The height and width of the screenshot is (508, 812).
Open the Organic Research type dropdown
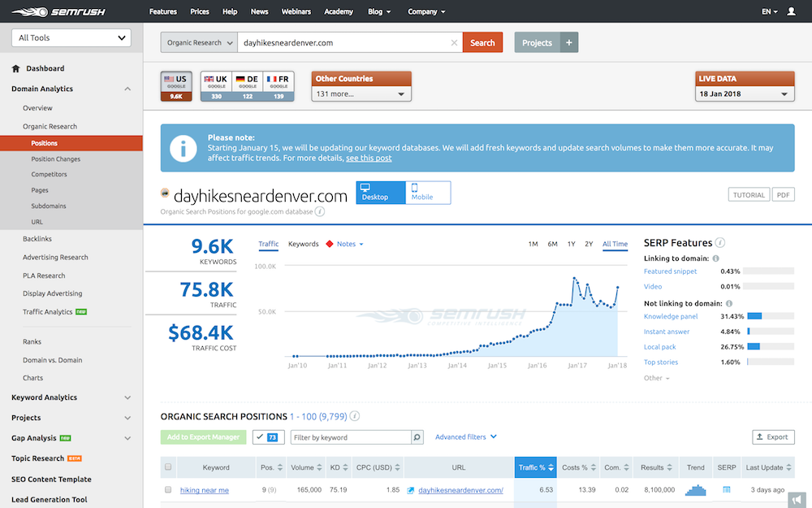(x=199, y=42)
